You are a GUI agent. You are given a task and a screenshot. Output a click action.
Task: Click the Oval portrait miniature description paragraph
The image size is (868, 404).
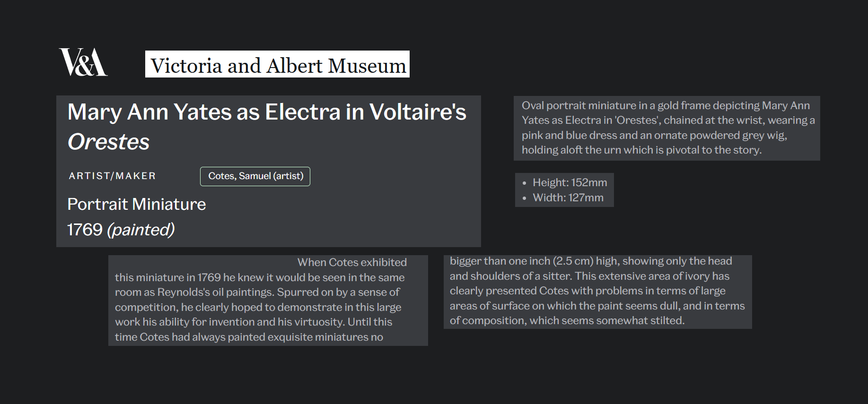click(x=666, y=128)
